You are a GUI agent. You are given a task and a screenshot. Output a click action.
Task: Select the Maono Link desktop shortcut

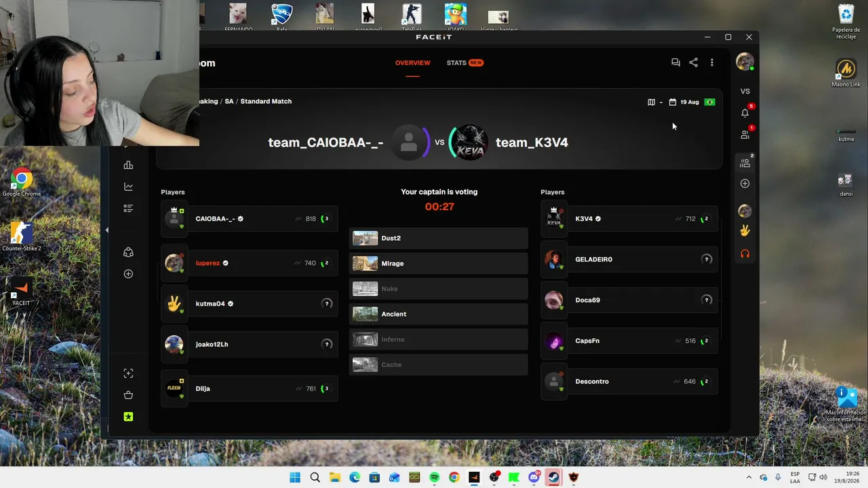tap(846, 73)
